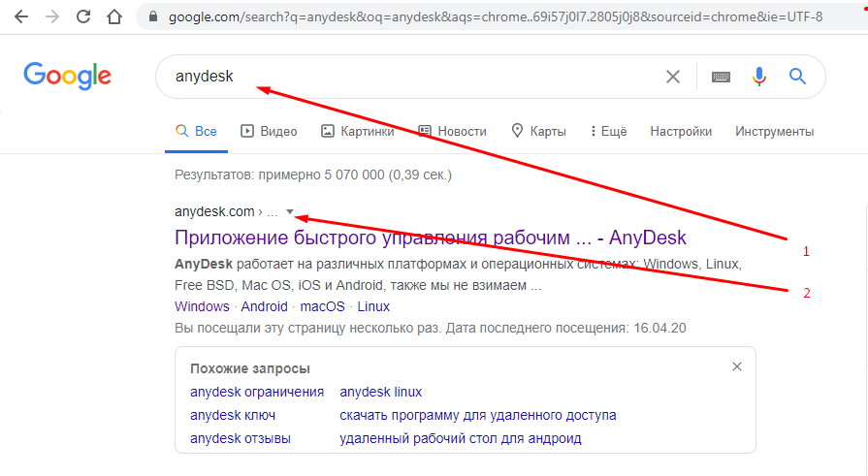Screen dimensions: 868x476
Task: Open Настройки search settings
Action: [x=681, y=131]
